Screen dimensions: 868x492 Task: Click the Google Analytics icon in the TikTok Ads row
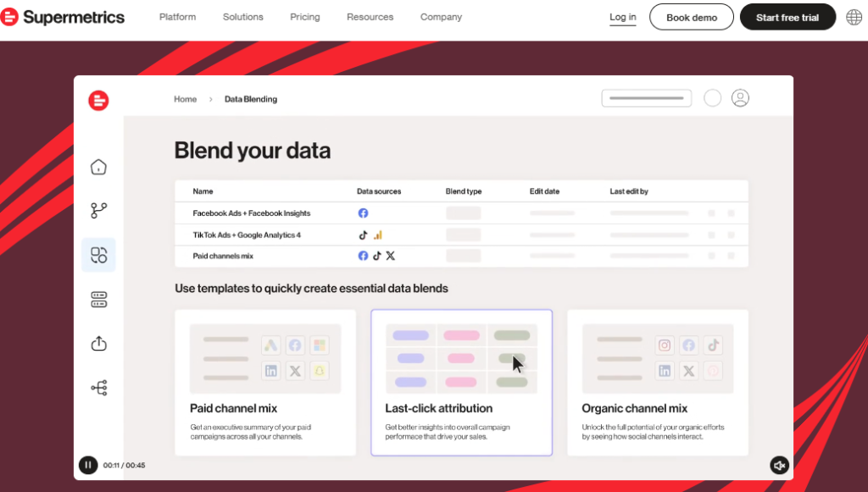(377, 235)
